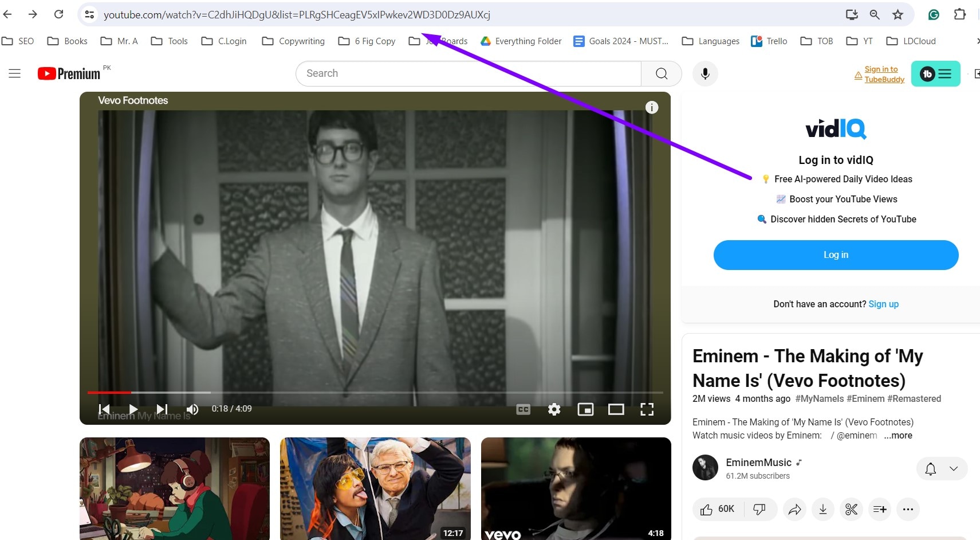Image resolution: width=980 pixels, height=540 pixels.
Task: Open the #MyNameIs hashtag link
Action: [820, 399]
